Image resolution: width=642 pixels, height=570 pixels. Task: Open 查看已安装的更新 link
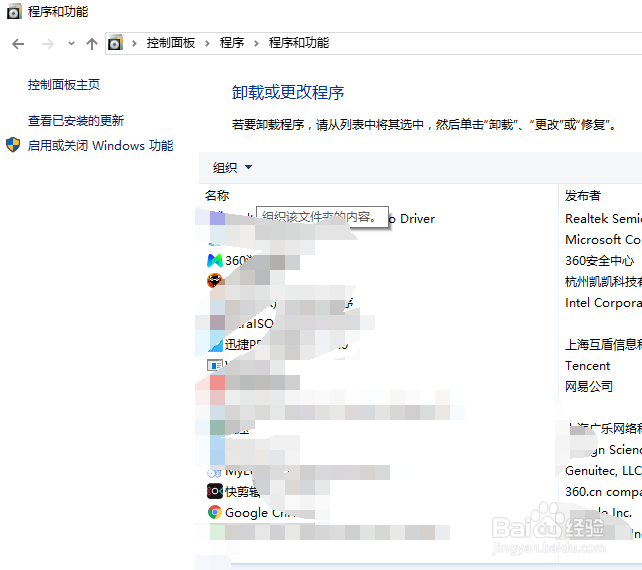click(x=76, y=120)
